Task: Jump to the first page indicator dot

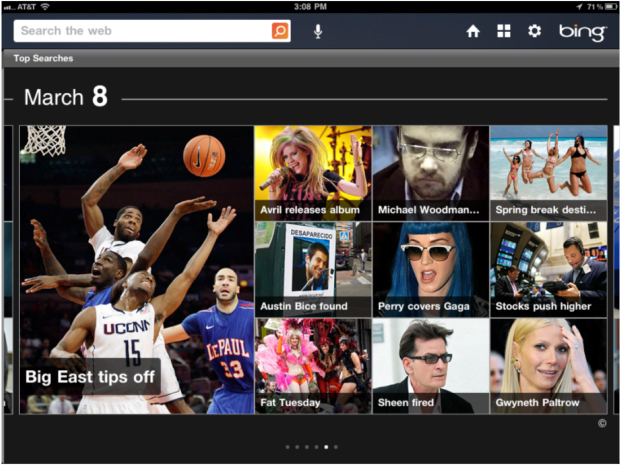Action: point(287,447)
